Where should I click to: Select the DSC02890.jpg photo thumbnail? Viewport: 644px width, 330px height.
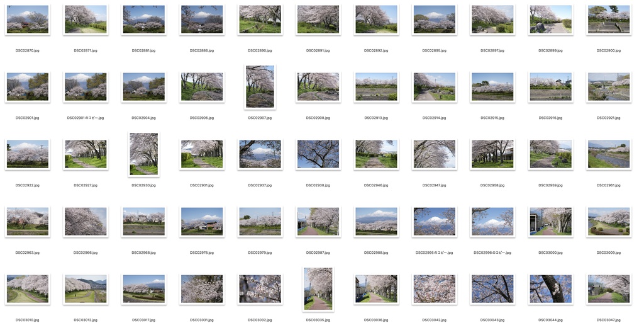pos(260,20)
